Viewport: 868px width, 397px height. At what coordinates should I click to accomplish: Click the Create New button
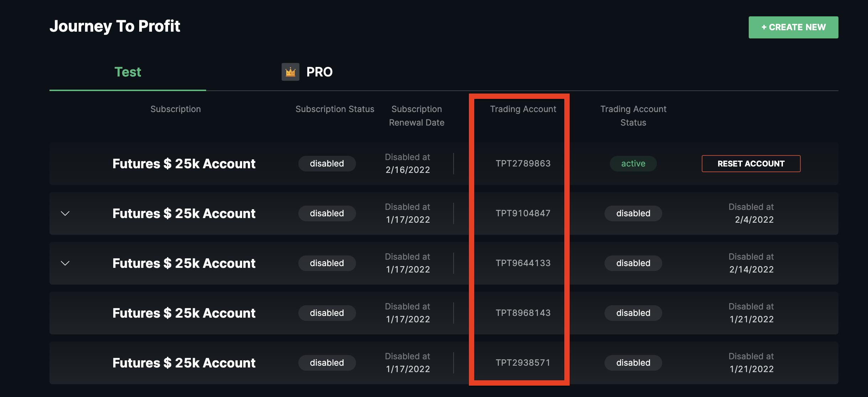(793, 27)
